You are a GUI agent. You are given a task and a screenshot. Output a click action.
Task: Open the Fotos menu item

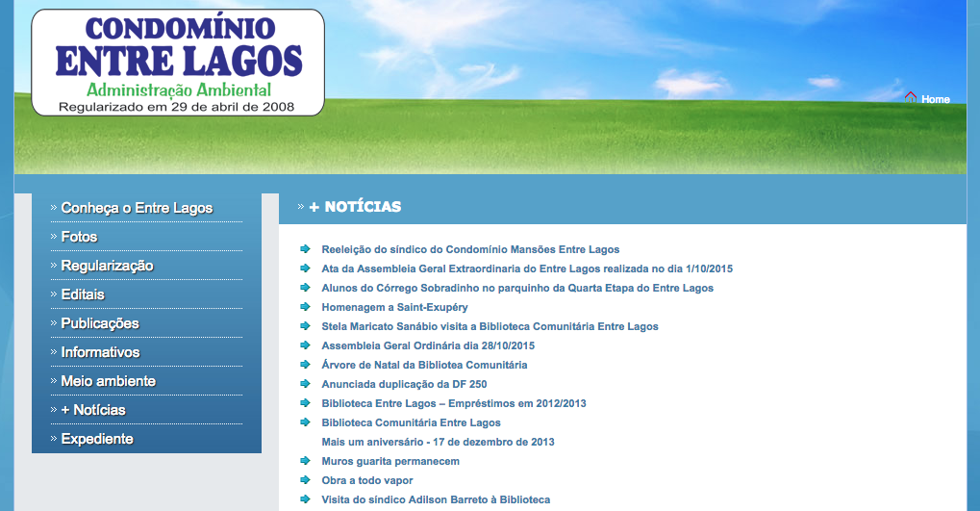pyautogui.click(x=79, y=237)
